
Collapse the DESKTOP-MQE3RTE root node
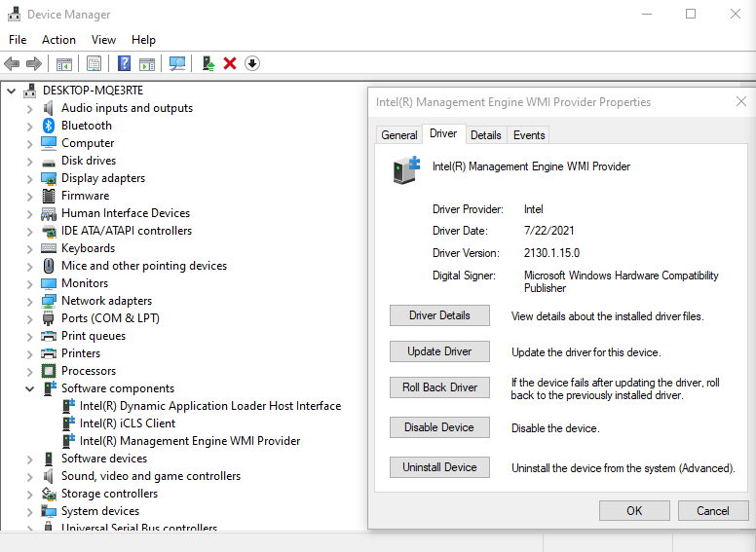point(12,91)
